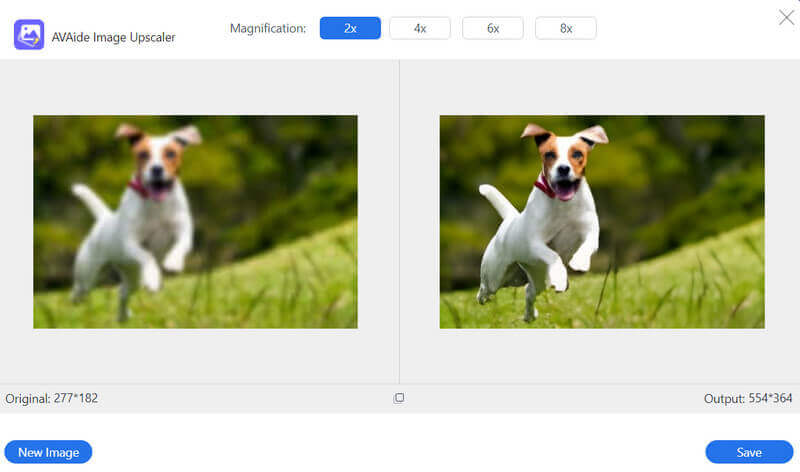Click the blurry original dog image
800x472 pixels.
[195, 222]
